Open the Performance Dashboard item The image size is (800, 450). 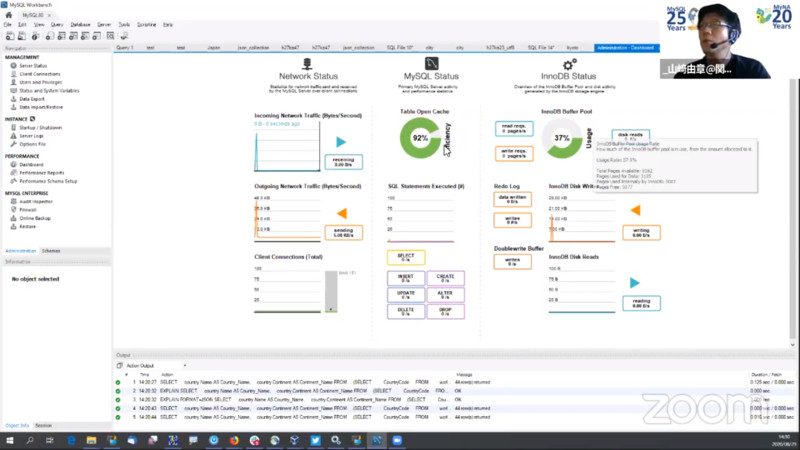pyautogui.click(x=31, y=165)
